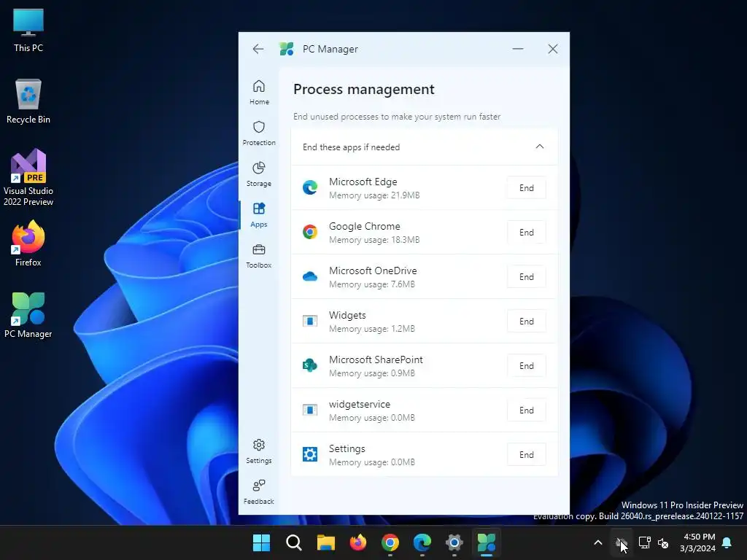747x560 pixels.
Task: Click the Google Chrome icon in the process list
Action: (x=310, y=232)
